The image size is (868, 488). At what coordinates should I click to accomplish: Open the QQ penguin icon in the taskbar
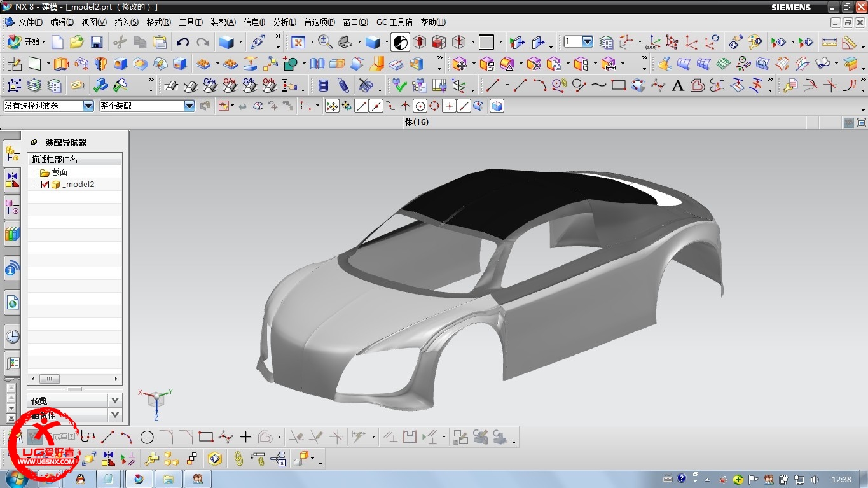pyautogui.click(x=80, y=478)
